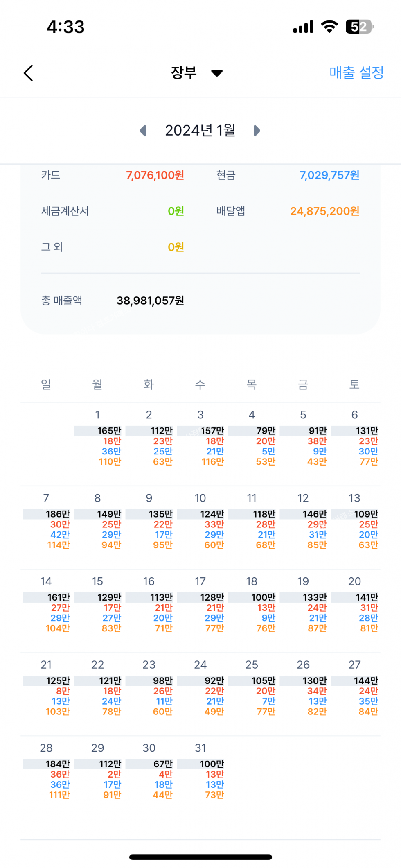Select January 28 with 184만 total
The width and height of the screenshot is (401, 868).
pos(47,774)
